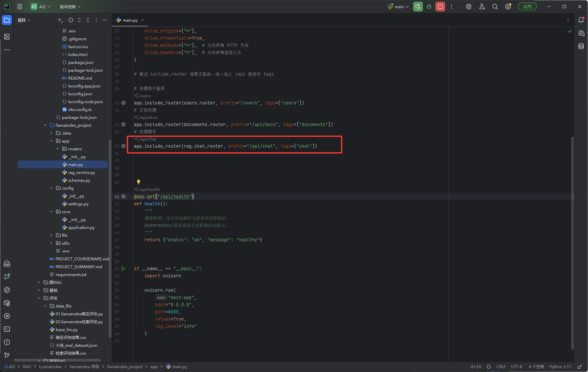Collapse the llamaindex_project folder
588x372 pixels.
(45, 125)
